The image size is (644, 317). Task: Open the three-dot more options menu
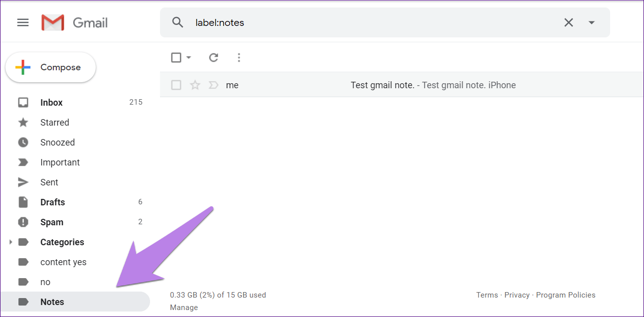coord(239,58)
